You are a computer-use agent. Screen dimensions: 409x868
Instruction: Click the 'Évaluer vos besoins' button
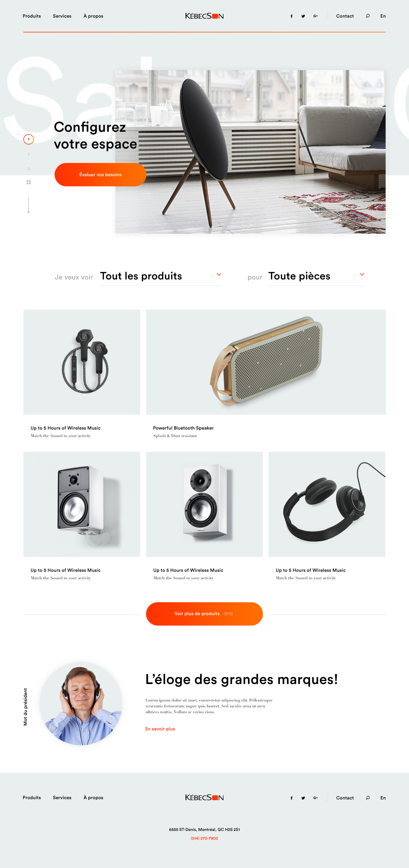[100, 175]
